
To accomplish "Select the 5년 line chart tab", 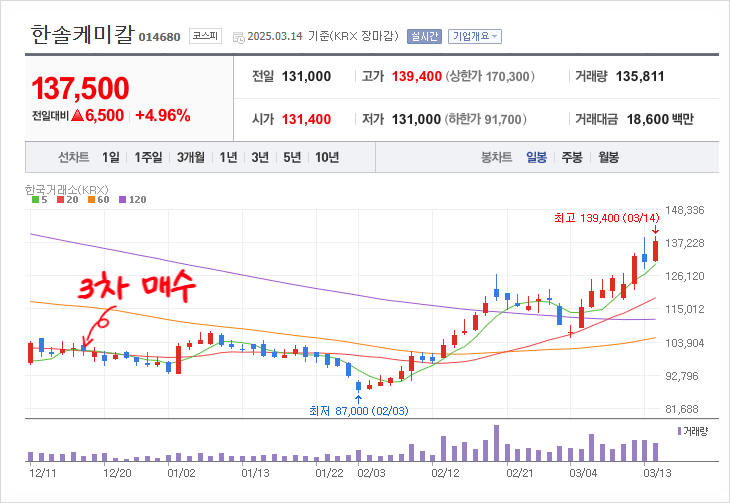I will (x=292, y=157).
